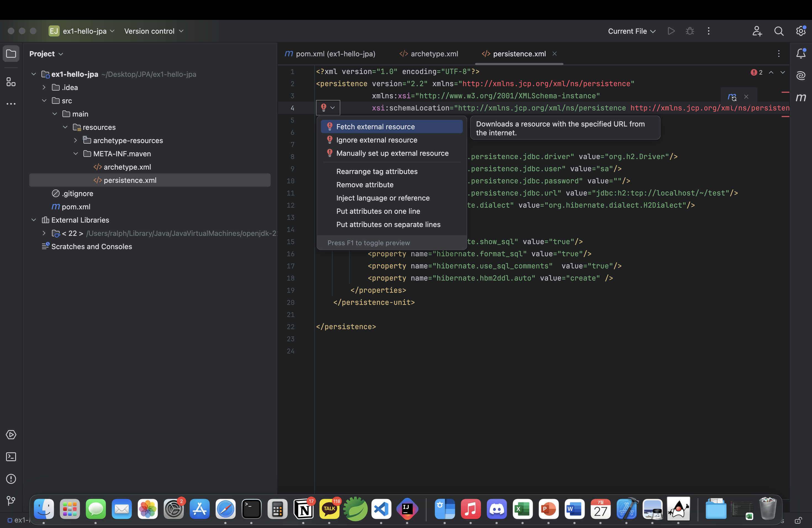Choose Manually set up external resource
The height and width of the screenshot is (528, 812).
[392, 153]
